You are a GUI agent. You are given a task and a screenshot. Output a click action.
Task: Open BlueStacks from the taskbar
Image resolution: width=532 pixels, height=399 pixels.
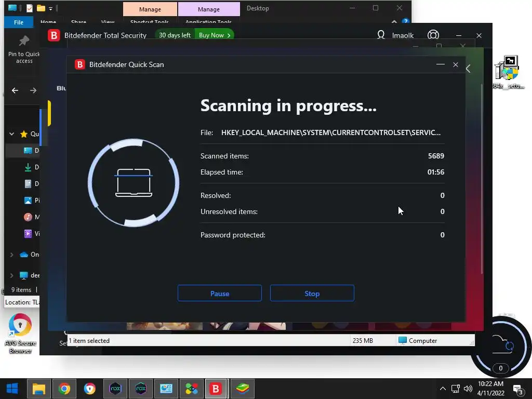pyautogui.click(x=243, y=389)
